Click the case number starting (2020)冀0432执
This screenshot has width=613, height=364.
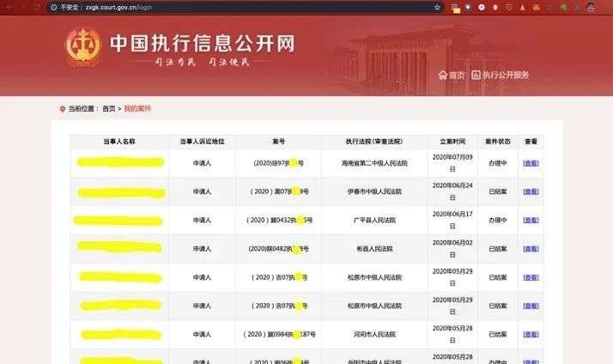pos(279,220)
